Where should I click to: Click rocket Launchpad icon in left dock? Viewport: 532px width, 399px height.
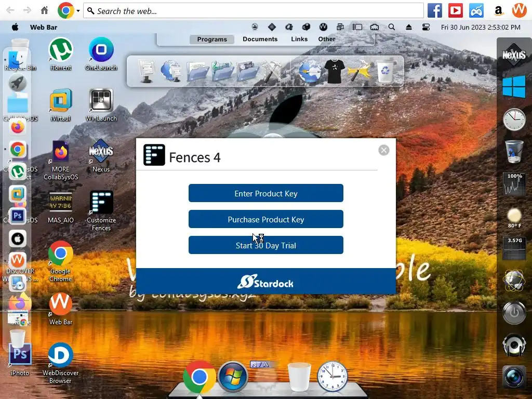click(17, 83)
